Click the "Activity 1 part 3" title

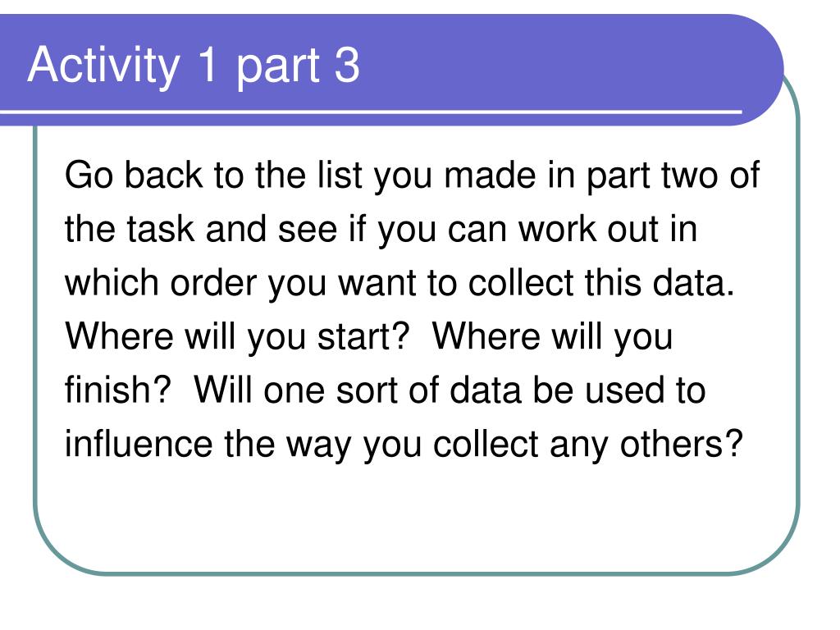coord(194,66)
